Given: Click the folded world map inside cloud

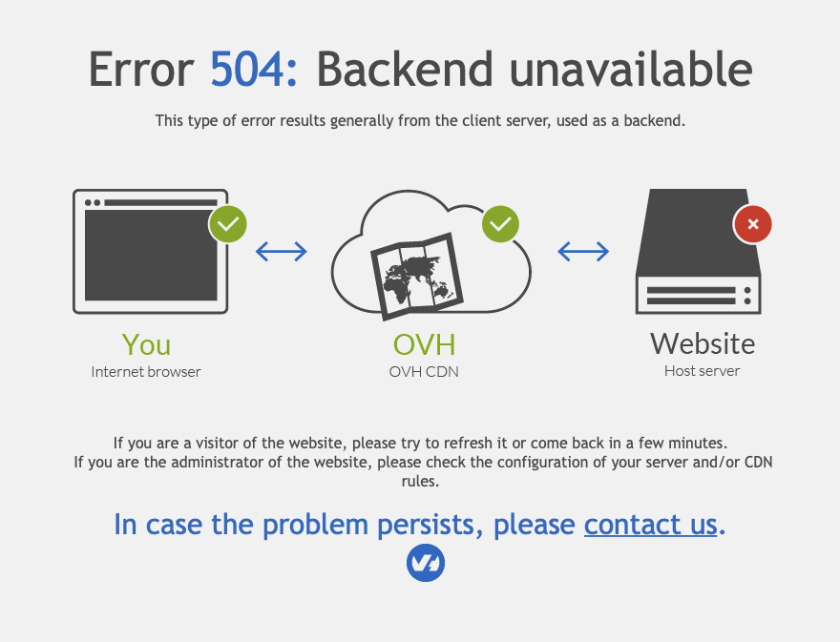Looking at the screenshot, I should (x=417, y=277).
